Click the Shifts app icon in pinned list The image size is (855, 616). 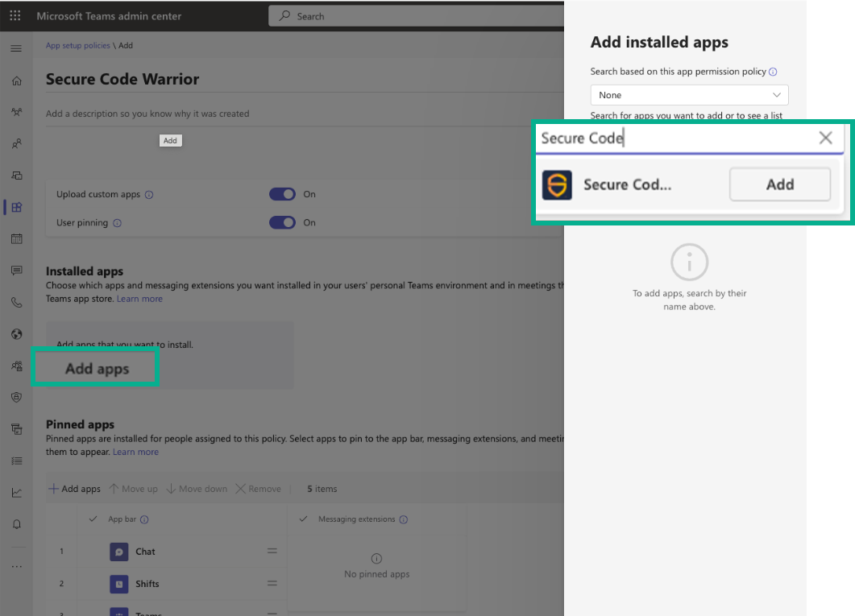[119, 584]
